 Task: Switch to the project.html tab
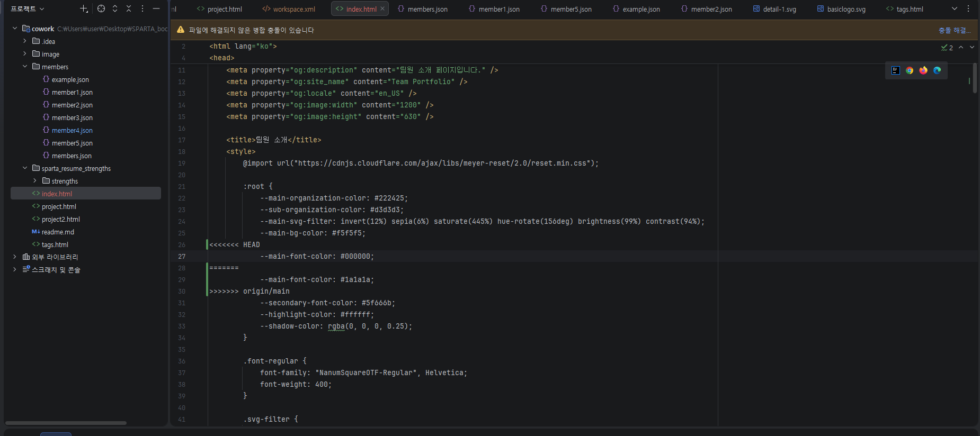219,9
